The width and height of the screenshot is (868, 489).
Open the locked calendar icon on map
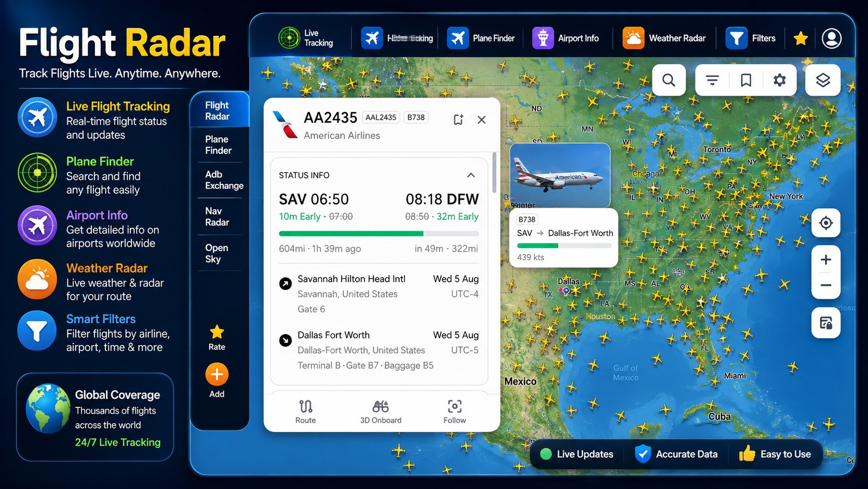[826, 323]
